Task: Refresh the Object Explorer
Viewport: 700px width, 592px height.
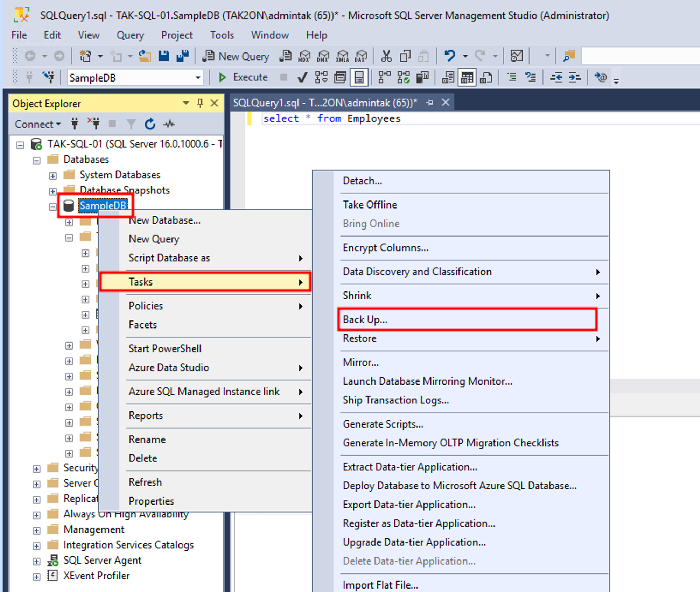Action: tap(150, 124)
